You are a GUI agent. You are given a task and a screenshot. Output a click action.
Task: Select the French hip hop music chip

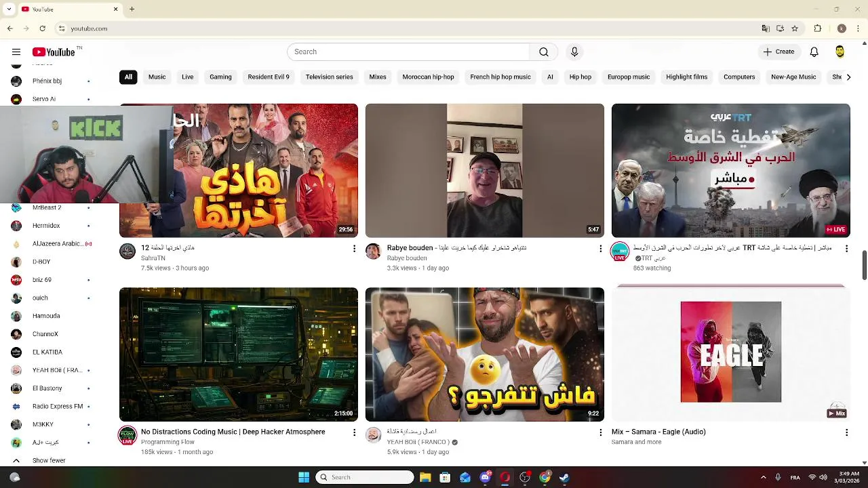tap(500, 77)
